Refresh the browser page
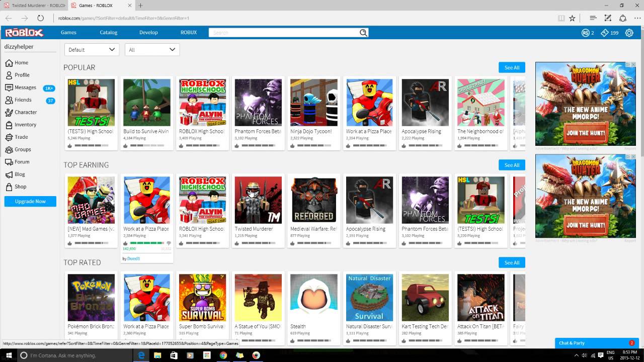The height and width of the screenshot is (362, 644). point(40,18)
